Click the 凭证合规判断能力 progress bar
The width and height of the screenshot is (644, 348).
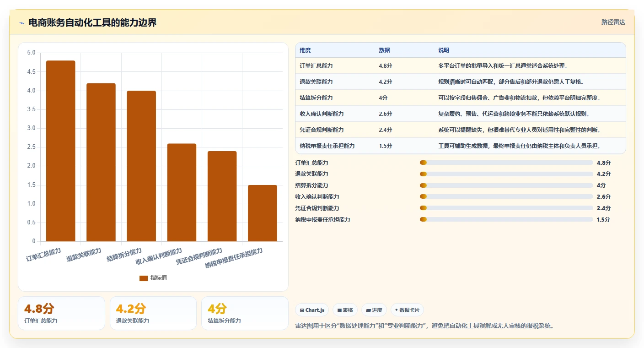coord(506,208)
